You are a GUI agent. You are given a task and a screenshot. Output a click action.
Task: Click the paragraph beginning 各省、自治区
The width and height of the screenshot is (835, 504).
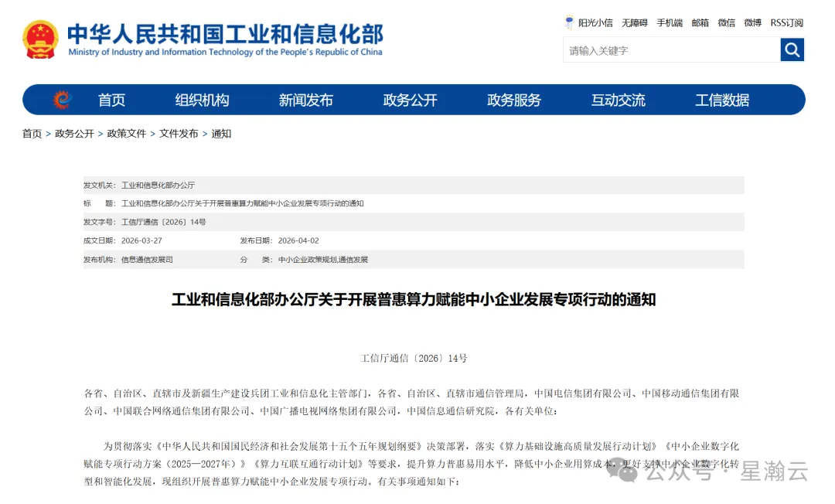(x=411, y=402)
